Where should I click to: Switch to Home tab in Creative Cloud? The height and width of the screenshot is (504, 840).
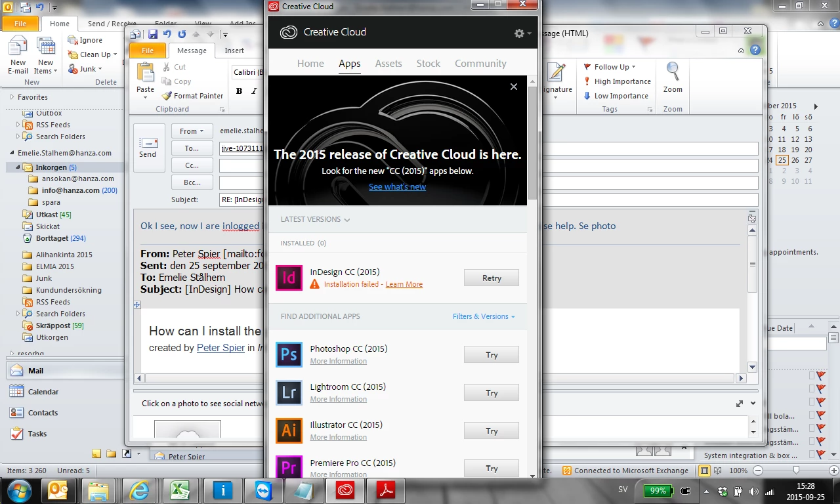click(x=310, y=64)
